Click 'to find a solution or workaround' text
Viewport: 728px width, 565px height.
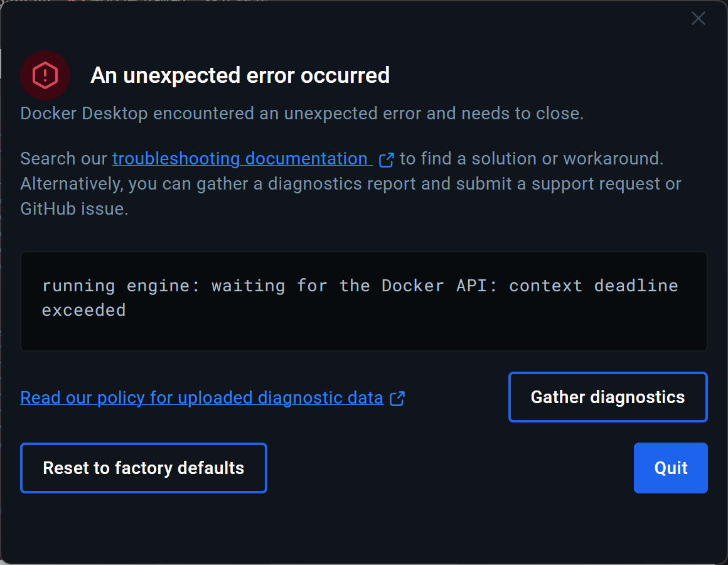531,159
